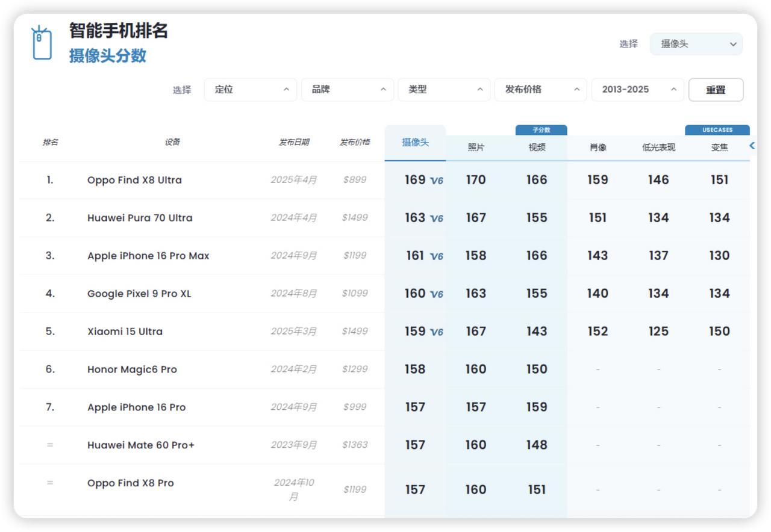Click photo score 158 for iPhone 16 Pro Max
The height and width of the screenshot is (532, 771).
pos(476,256)
